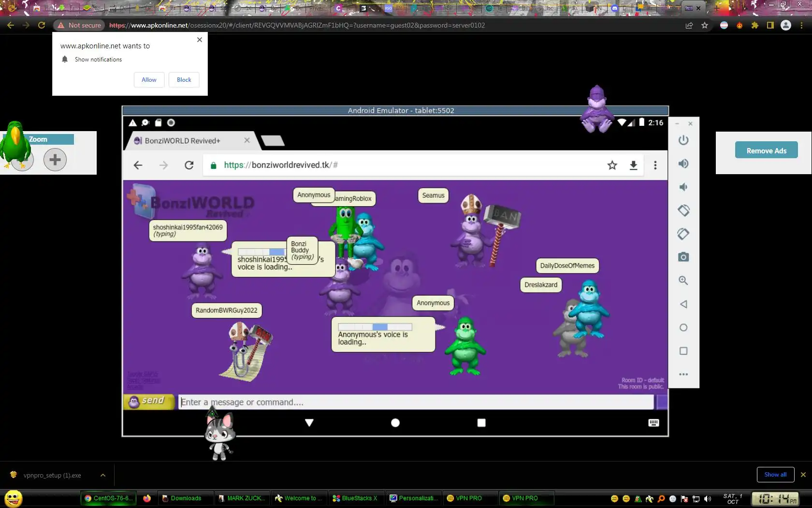Click the emulator power button icon
Screen dimensions: 812x508
(683, 140)
